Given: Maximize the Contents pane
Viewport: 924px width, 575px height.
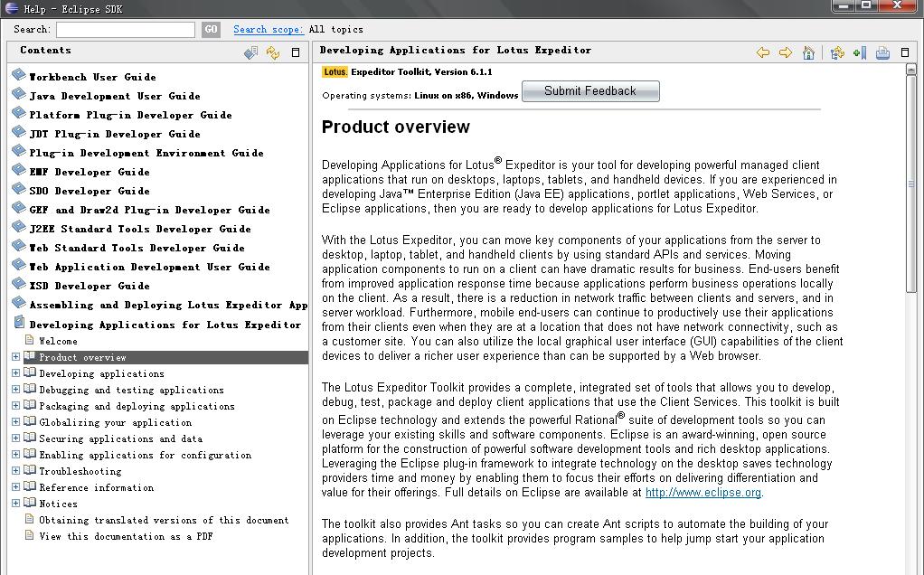Looking at the screenshot, I should (x=296, y=52).
